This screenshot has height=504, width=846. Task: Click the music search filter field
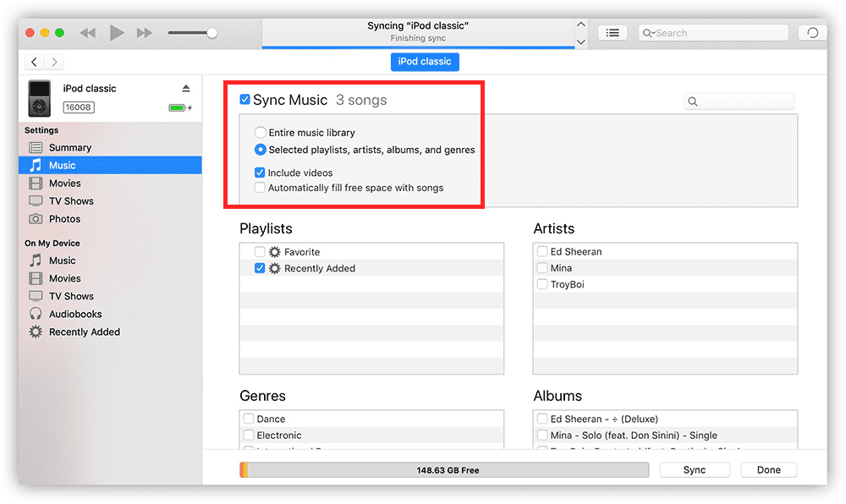click(739, 101)
